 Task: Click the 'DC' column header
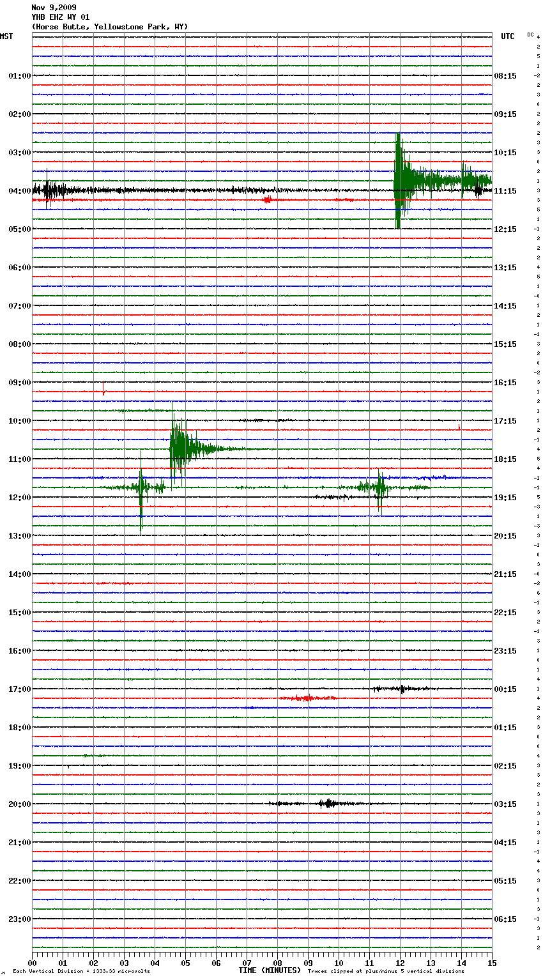point(530,34)
